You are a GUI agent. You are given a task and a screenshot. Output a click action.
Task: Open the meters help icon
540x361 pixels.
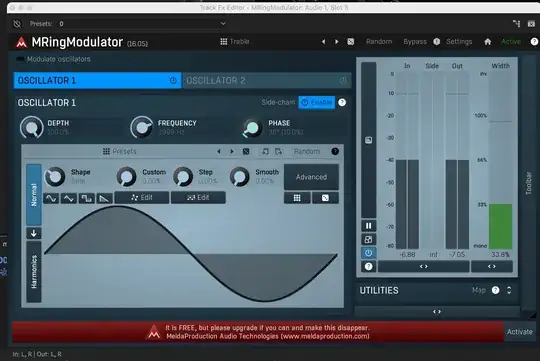click(368, 266)
